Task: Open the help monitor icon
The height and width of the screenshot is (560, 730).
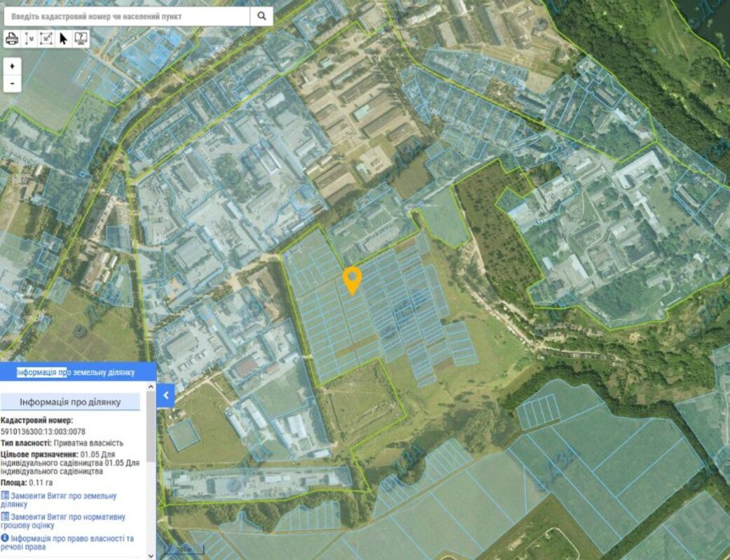Action: [81, 38]
